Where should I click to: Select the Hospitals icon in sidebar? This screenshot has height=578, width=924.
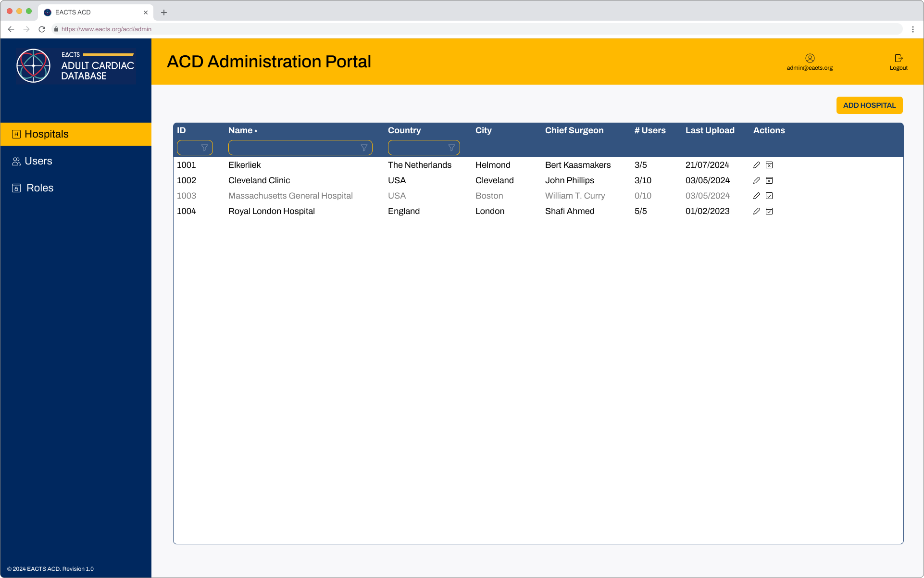pos(17,134)
